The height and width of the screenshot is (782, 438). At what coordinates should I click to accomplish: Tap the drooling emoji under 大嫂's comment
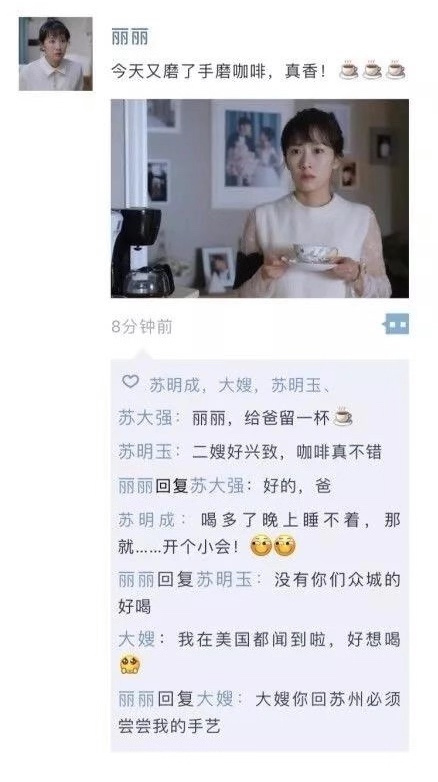(130, 664)
